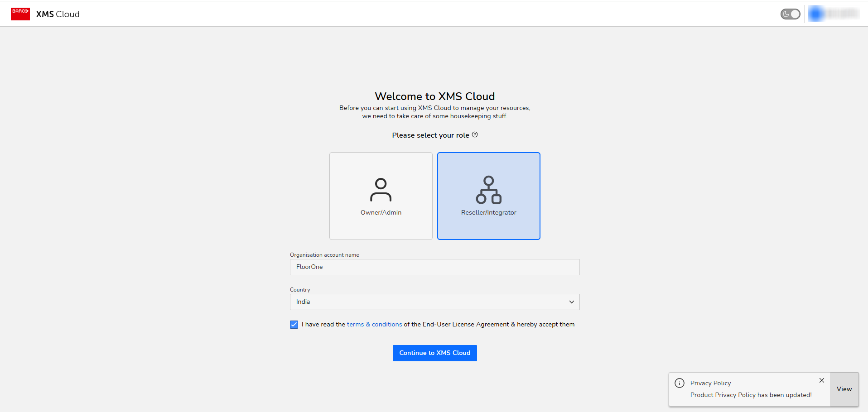The width and height of the screenshot is (868, 412).
Task: Click the Organisation account name field
Action: point(435,267)
